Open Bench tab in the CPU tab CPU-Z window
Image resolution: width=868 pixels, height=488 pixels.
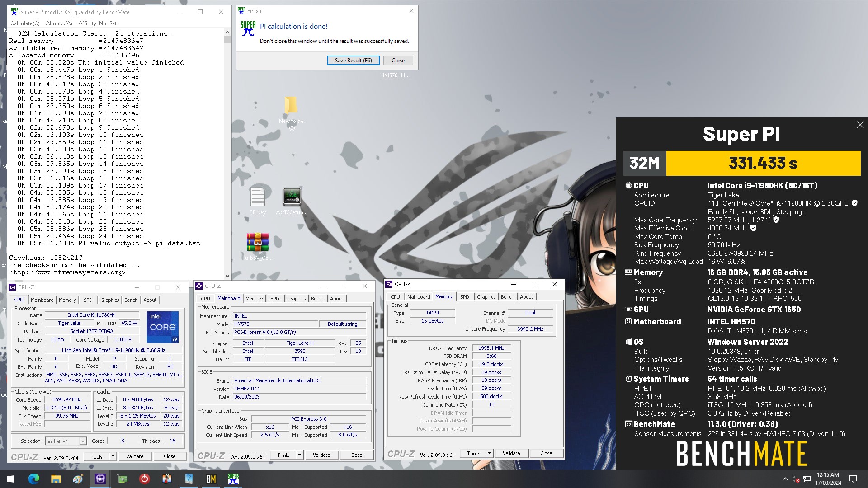click(131, 300)
